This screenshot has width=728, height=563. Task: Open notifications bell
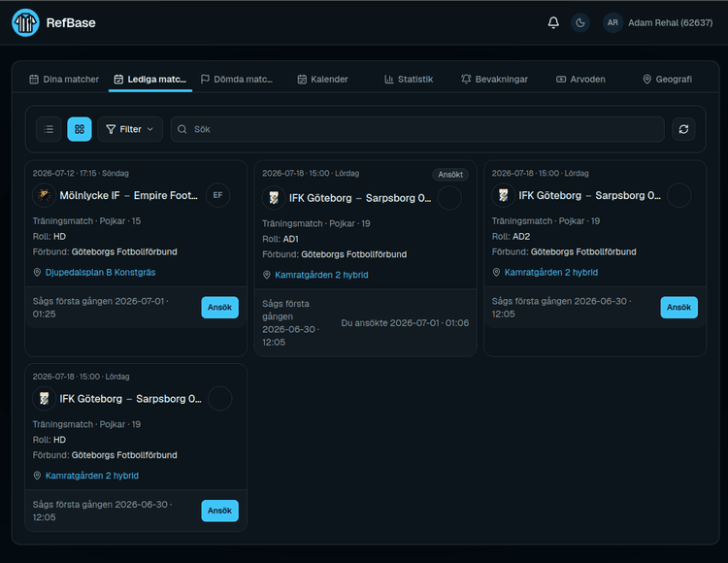[553, 22]
